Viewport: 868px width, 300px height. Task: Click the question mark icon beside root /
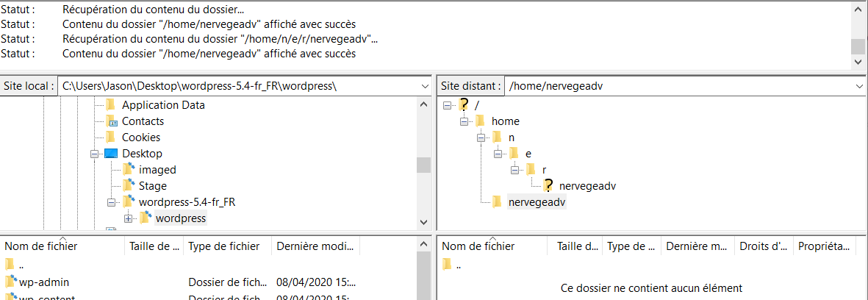(463, 105)
